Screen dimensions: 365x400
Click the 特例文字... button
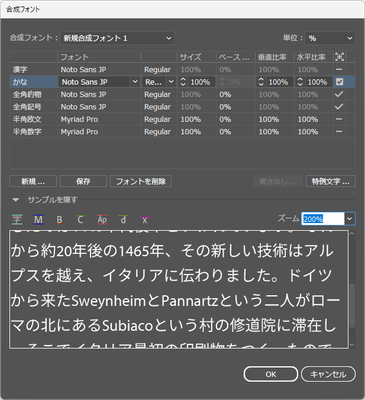pos(331,181)
